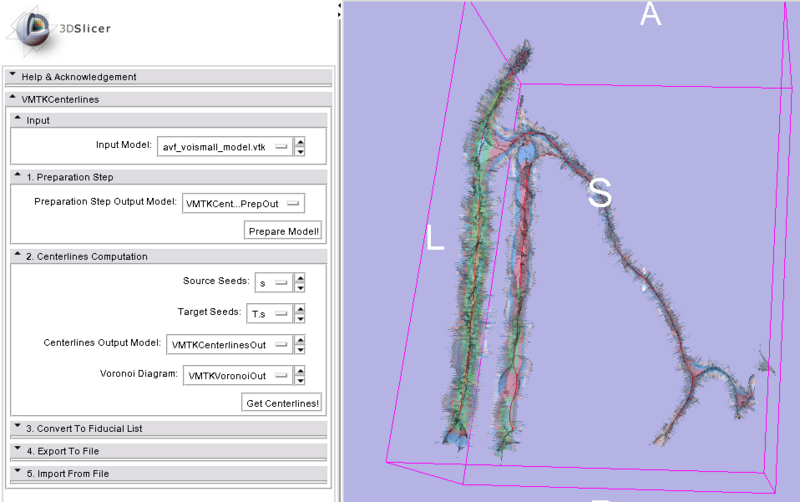Image resolution: width=800 pixels, height=502 pixels.
Task: Open the Target Seeds dropdown
Action: pyautogui.click(x=270, y=314)
